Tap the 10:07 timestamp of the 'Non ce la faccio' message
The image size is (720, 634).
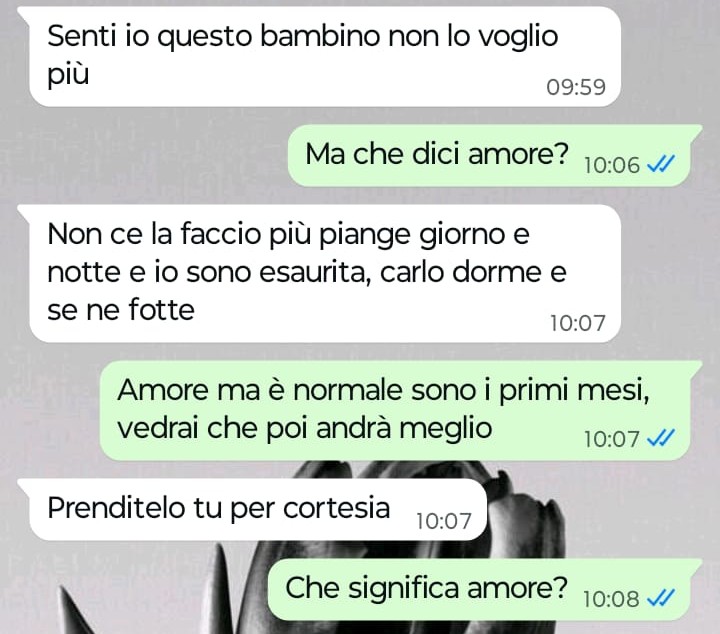coord(578,323)
